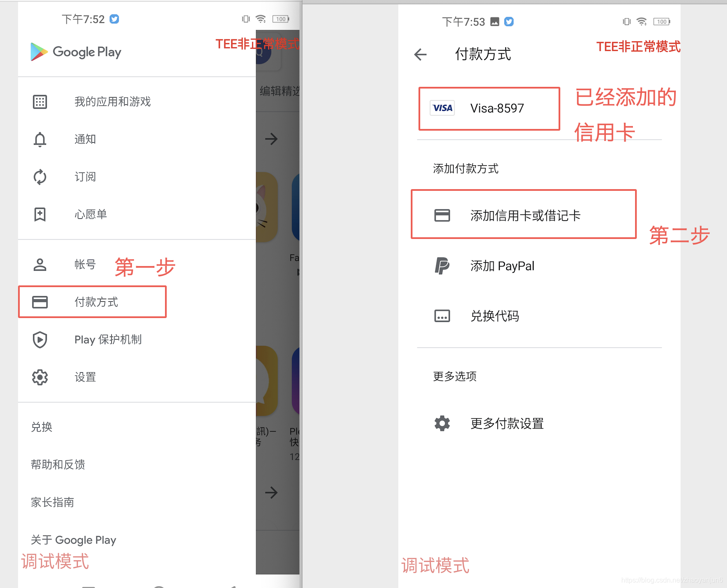
Task: Open 家长指南 link
Action: [x=52, y=502]
